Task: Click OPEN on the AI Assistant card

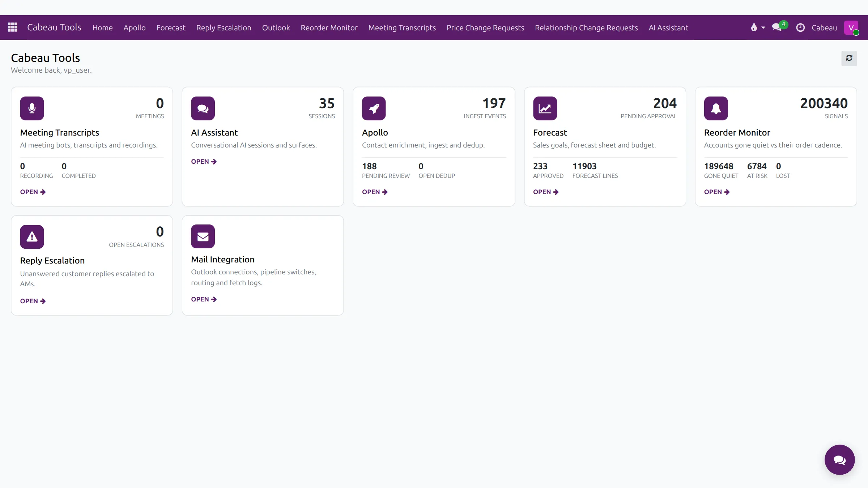Action: pyautogui.click(x=204, y=162)
